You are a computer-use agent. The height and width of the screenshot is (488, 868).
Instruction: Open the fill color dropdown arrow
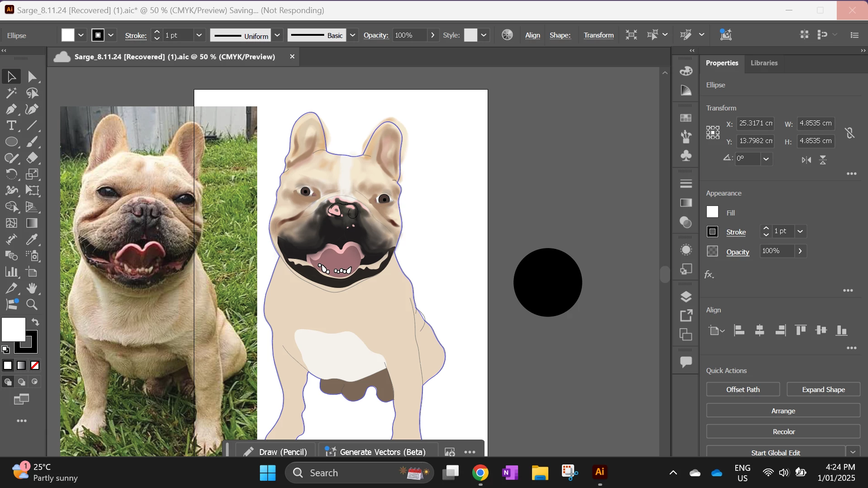click(81, 35)
